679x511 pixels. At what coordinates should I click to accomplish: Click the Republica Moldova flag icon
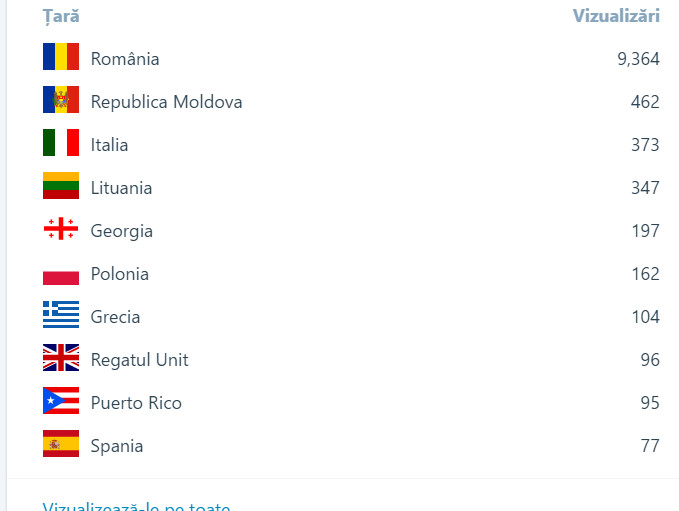pos(60,101)
